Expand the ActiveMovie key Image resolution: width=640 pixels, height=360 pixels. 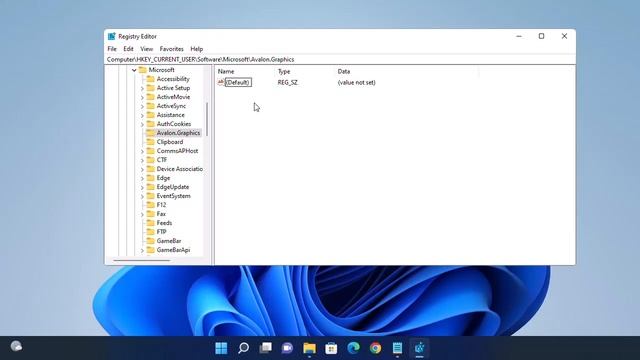[142, 97]
